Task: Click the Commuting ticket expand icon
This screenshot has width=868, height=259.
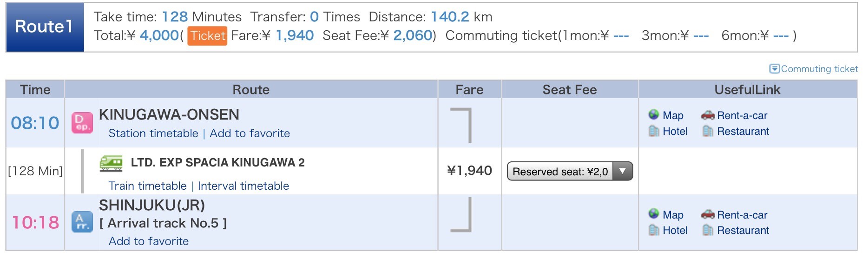Action: (x=775, y=69)
